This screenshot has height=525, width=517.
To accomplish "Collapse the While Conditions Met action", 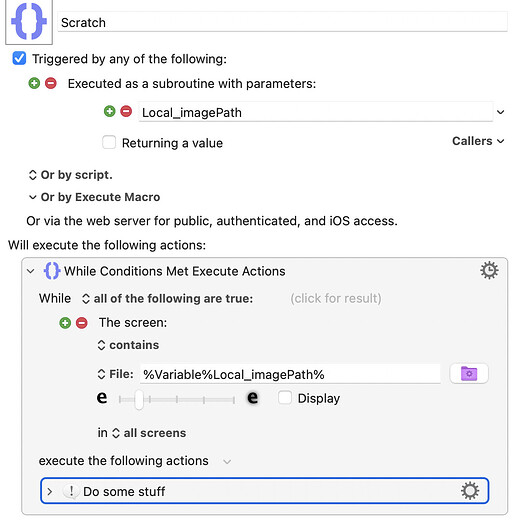I will [x=31, y=271].
